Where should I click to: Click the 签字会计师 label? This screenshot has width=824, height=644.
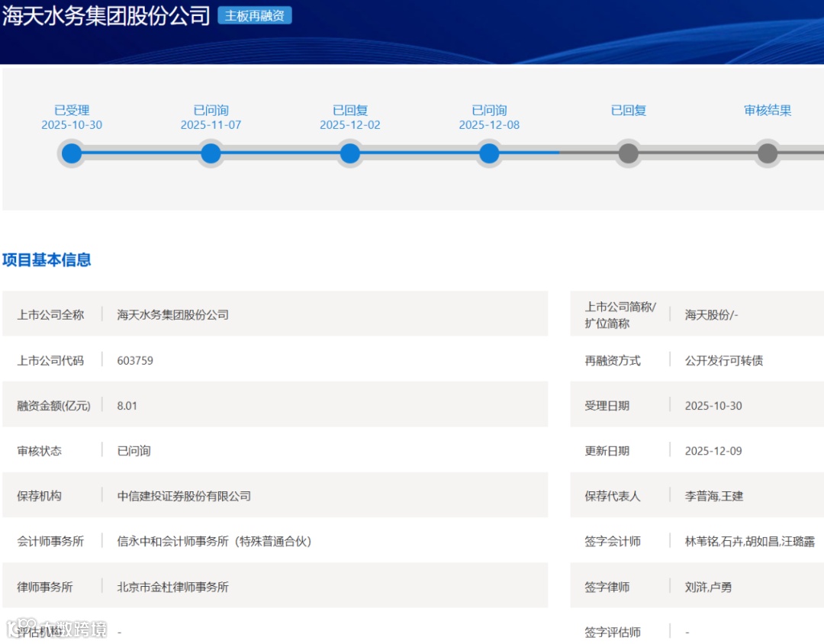[613, 542]
